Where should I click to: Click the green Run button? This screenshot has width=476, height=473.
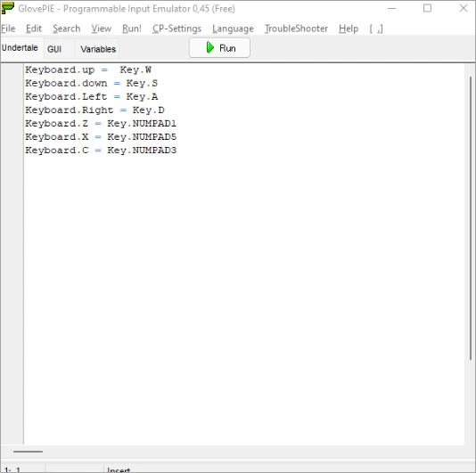coord(219,48)
